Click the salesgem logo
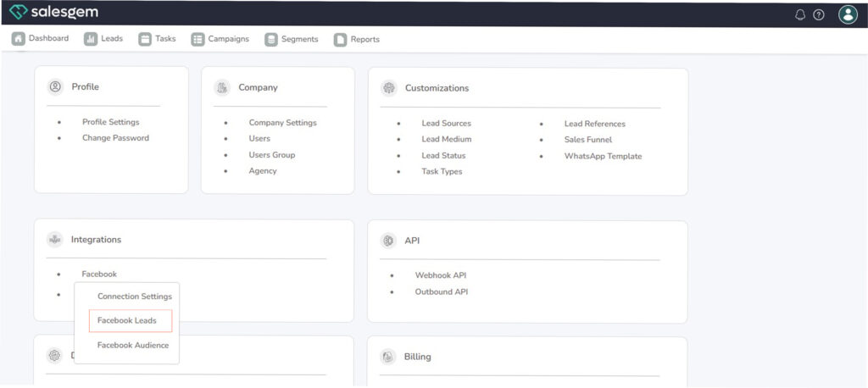Screen dimensions: 868x388 coord(53,13)
